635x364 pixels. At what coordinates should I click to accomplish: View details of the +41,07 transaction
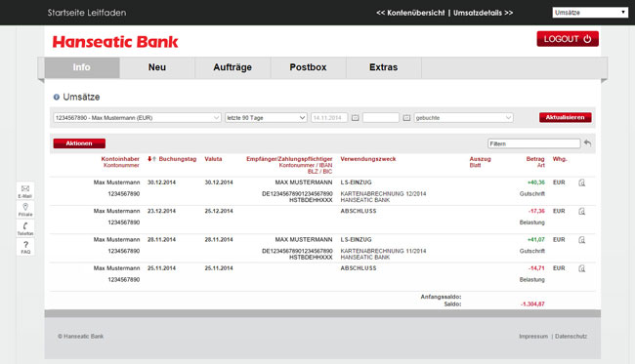[582, 240]
